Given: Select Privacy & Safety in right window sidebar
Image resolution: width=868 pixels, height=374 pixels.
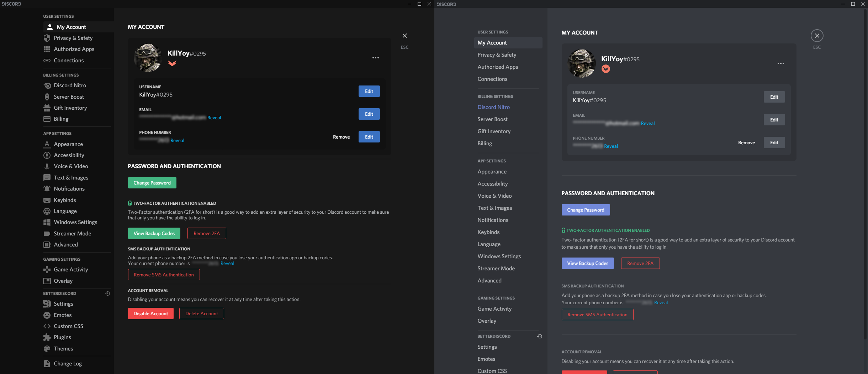Looking at the screenshot, I should click(x=508, y=55).
